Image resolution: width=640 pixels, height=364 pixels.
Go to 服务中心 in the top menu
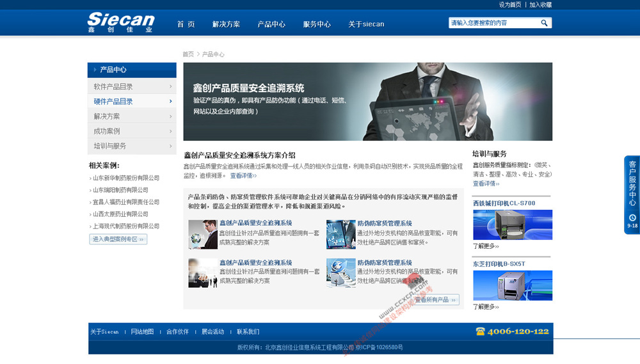coord(317,24)
